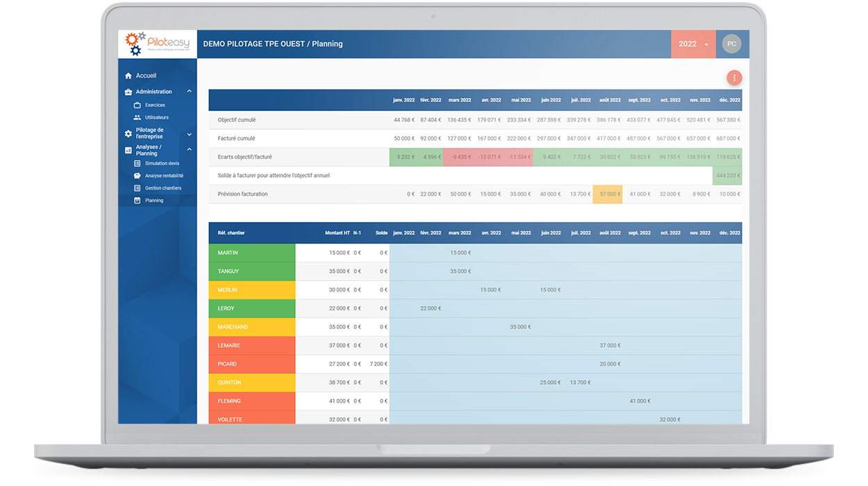Click the -12 071 € écart cell
This screenshot has width=868, height=486.
[x=489, y=157]
